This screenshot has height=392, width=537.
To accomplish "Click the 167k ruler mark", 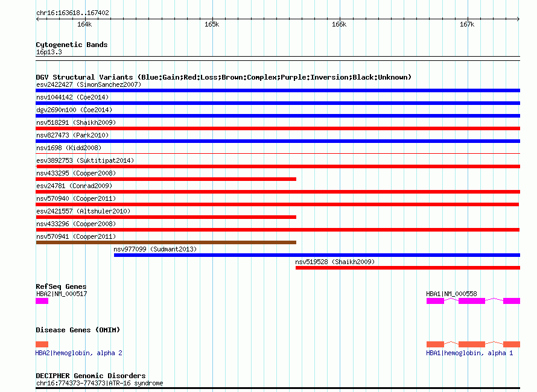I will (x=467, y=24).
